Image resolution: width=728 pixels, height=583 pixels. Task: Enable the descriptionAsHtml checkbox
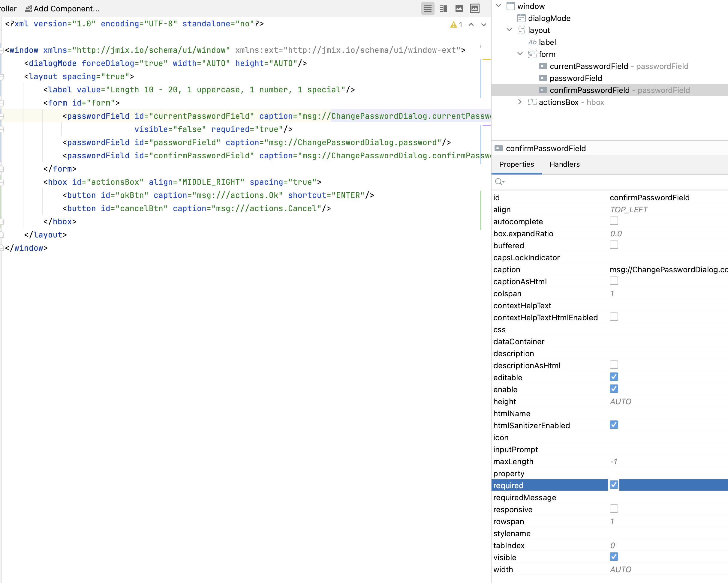[614, 365]
